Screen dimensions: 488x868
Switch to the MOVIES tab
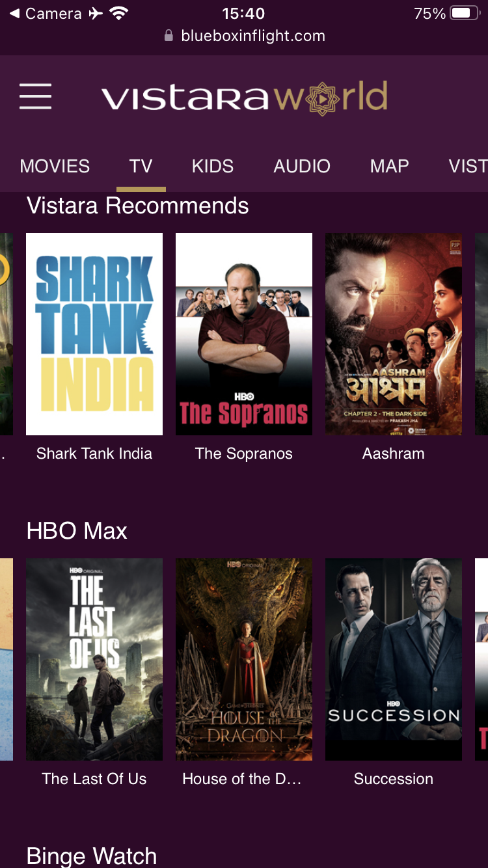point(55,166)
